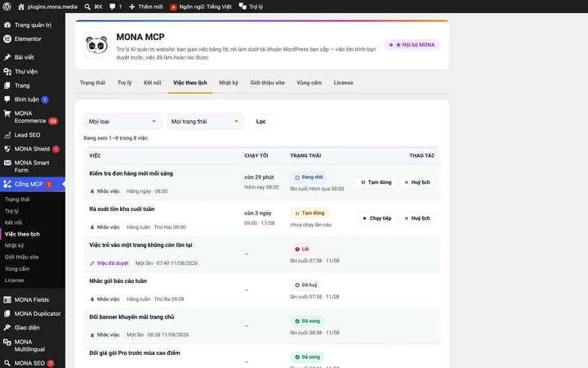
Task: Open the Trạng thái submenu item in sidebar
Action: [x=17, y=200]
